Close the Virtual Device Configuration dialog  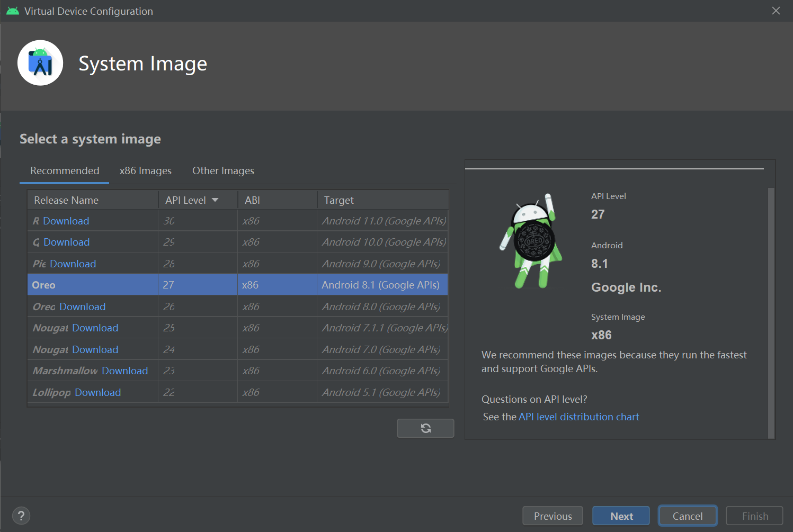point(776,11)
